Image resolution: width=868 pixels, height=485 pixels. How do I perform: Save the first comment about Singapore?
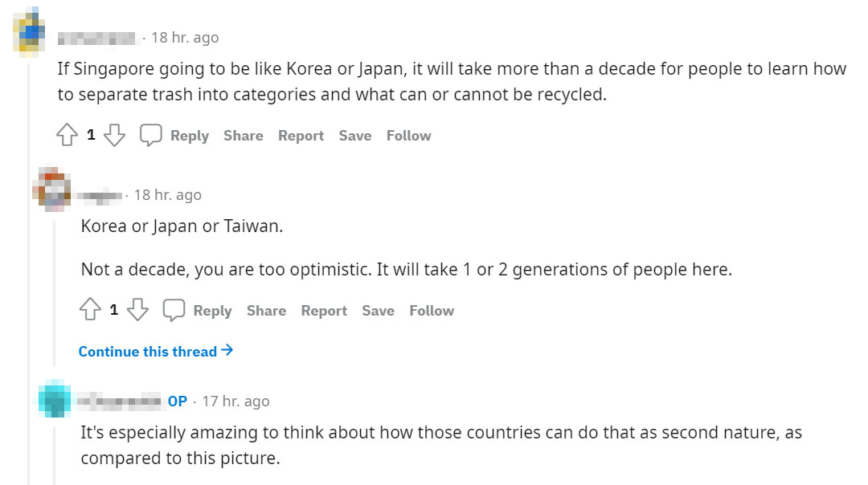[x=354, y=136]
